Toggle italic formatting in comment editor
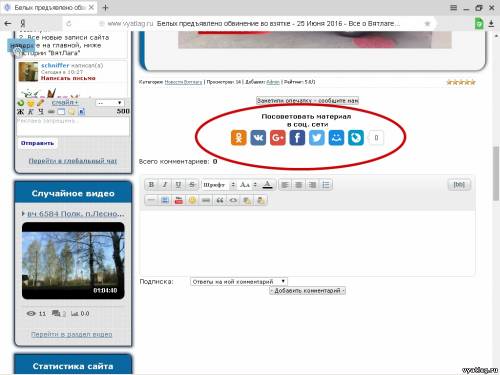The width and height of the screenshot is (500, 375). click(165, 185)
